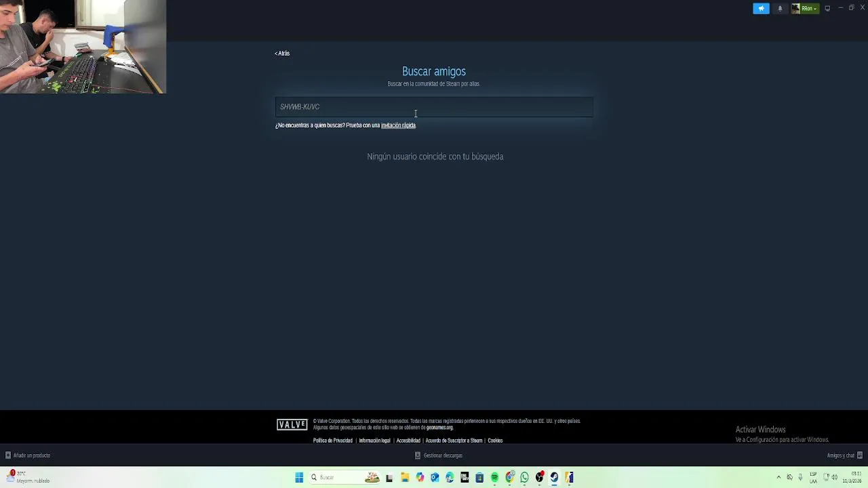Viewport: 868px width, 488px height.
Task: Open the black Call of Duty taskbar icon
Action: coord(465,477)
